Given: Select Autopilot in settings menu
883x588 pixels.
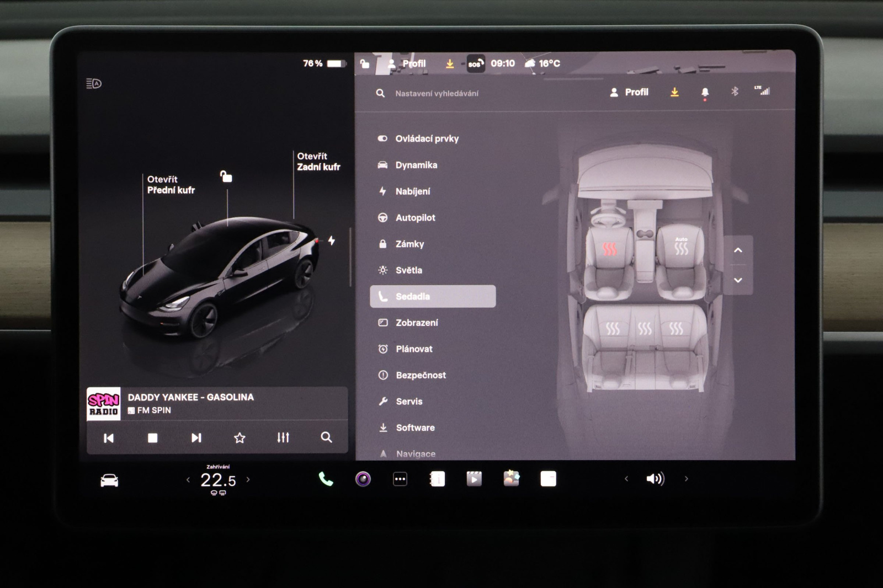Looking at the screenshot, I should click(x=415, y=217).
